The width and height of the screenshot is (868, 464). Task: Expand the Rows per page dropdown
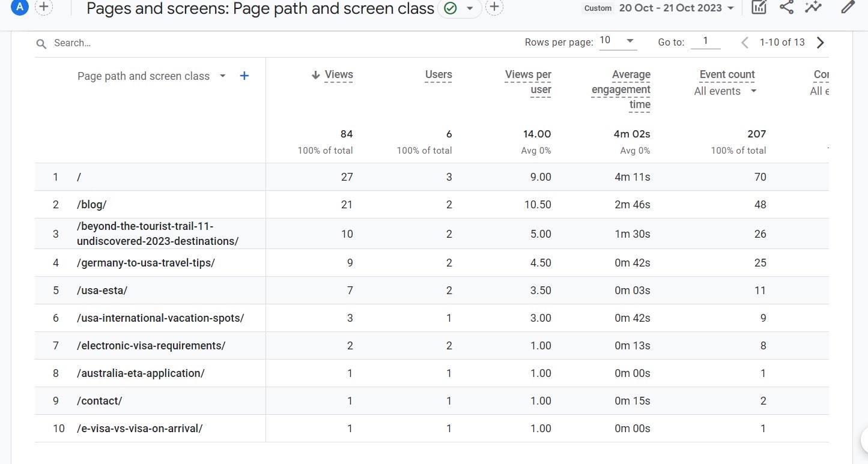[x=618, y=41]
